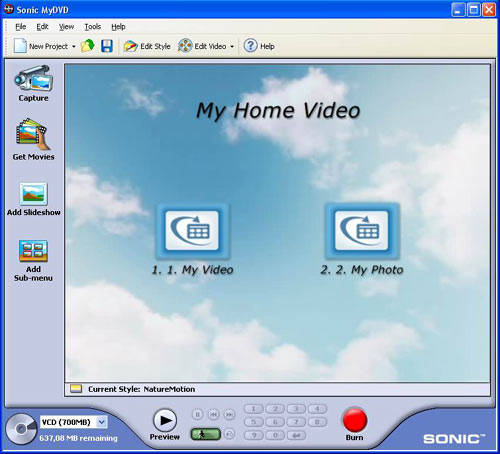
Task: Click the 637,08 MB remaining text
Action: click(78, 438)
